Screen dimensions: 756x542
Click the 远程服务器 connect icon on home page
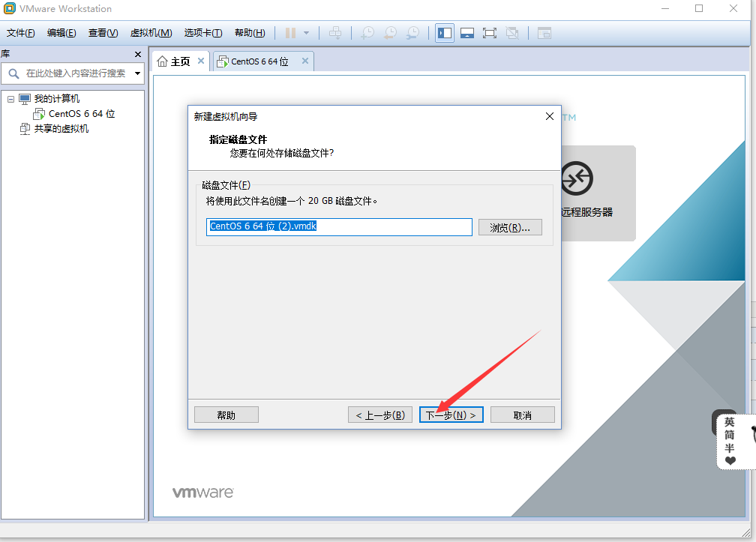pos(577,178)
